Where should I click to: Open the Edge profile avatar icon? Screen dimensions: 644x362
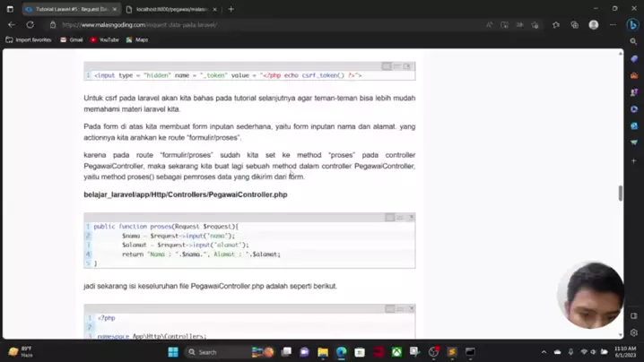[x=593, y=25]
